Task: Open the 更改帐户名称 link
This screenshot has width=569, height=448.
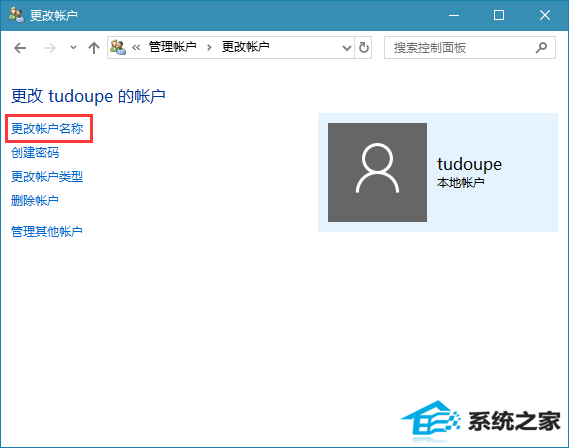Action: pyautogui.click(x=47, y=128)
